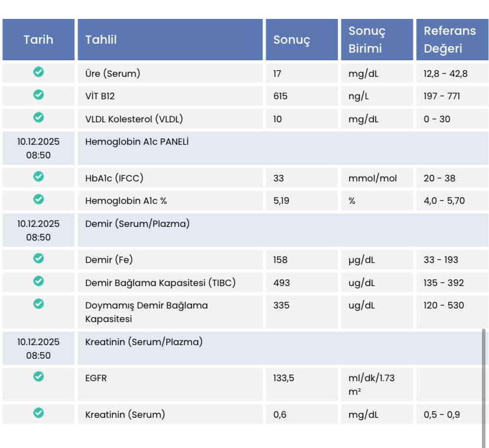
Task: Click the check icon next to VLDL Kolesterol
Action: (x=38, y=118)
